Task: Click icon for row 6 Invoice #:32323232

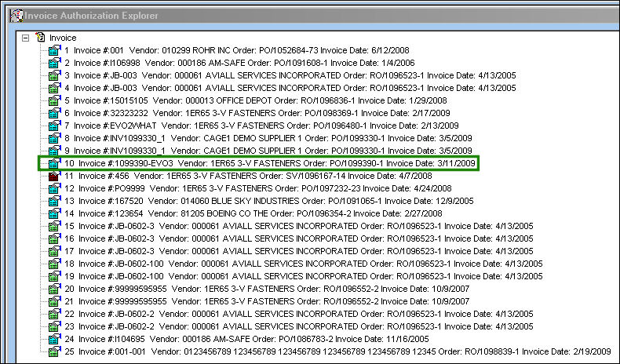Action: 55,113
